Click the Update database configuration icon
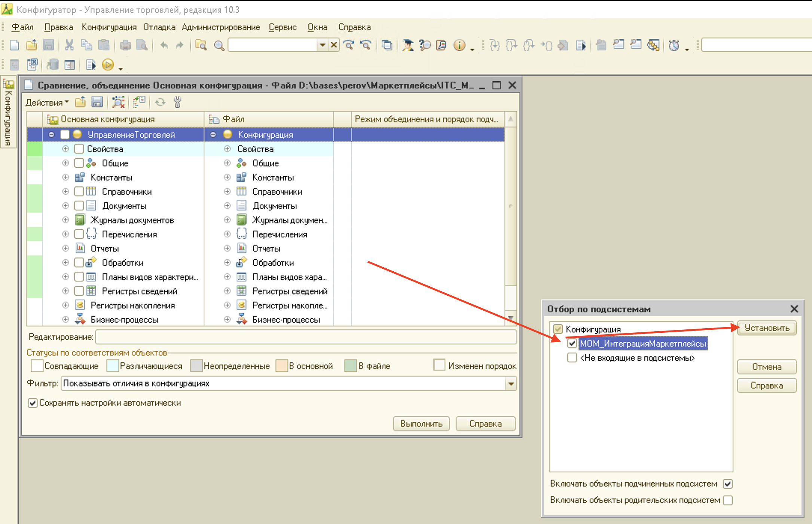 (53, 65)
